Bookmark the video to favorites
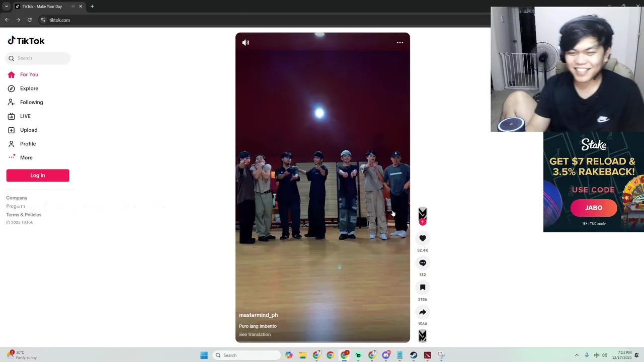 click(423, 288)
